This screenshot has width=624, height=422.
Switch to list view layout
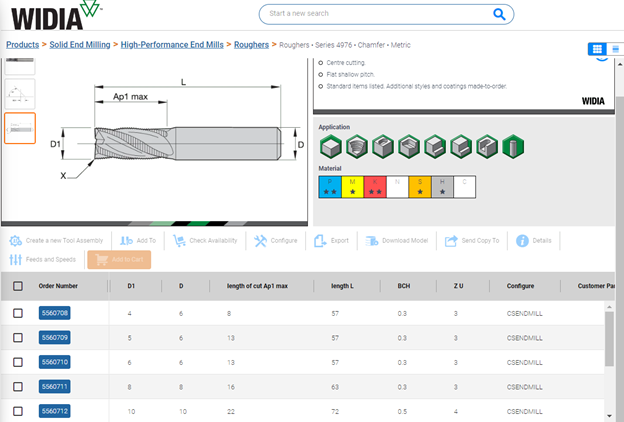tap(615, 49)
